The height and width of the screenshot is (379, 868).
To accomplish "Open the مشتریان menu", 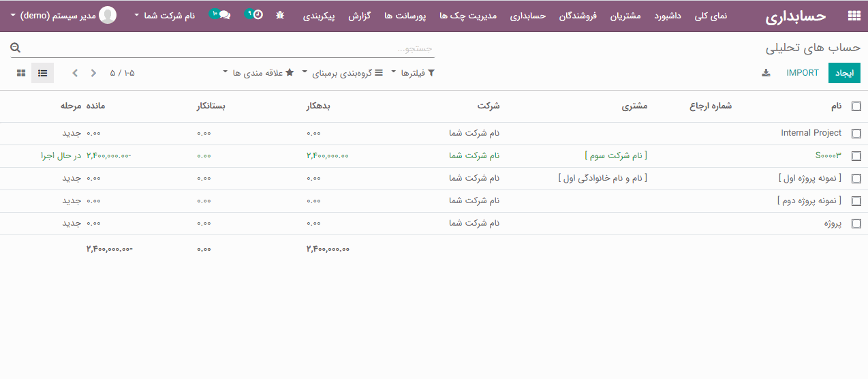I will click(625, 15).
